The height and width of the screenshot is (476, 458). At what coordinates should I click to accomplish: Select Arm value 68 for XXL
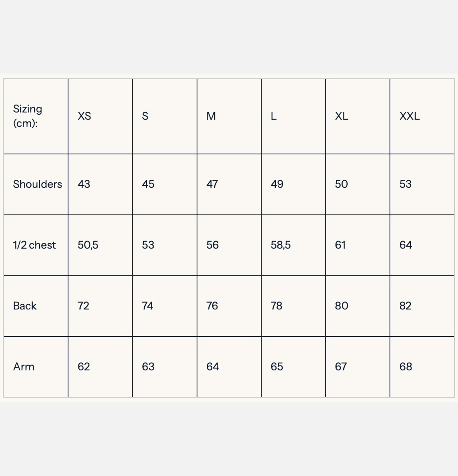pos(406,367)
